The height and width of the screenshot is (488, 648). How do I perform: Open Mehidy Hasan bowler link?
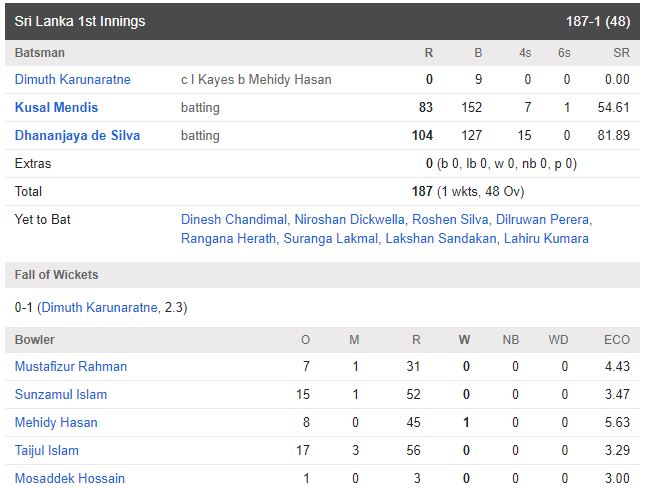click(56, 423)
